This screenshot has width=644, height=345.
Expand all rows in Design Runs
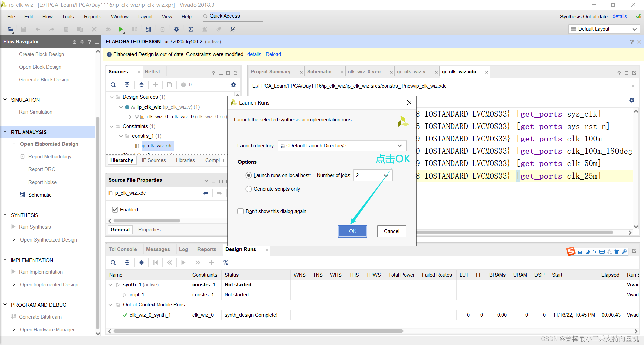pos(141,263)
